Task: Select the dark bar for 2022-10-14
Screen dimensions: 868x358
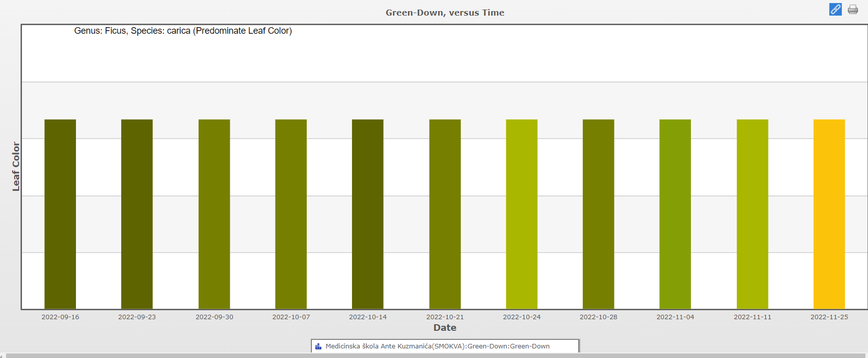Action: [368, 214]
